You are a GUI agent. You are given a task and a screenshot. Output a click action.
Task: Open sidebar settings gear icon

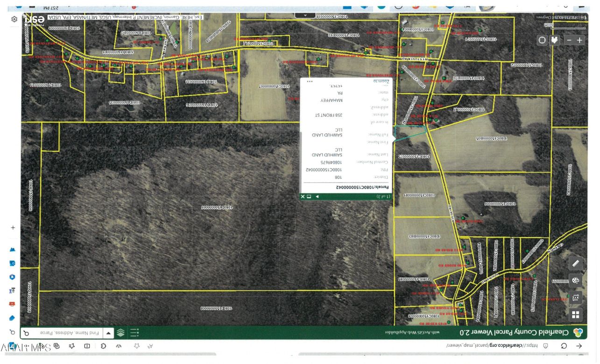[x=14, y=19]
